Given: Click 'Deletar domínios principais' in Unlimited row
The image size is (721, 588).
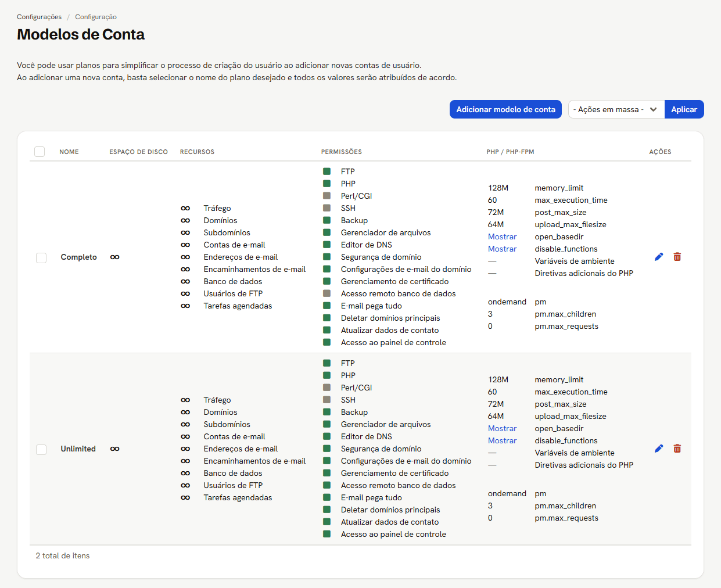Looking at the screenshot, I should [390, 510].
